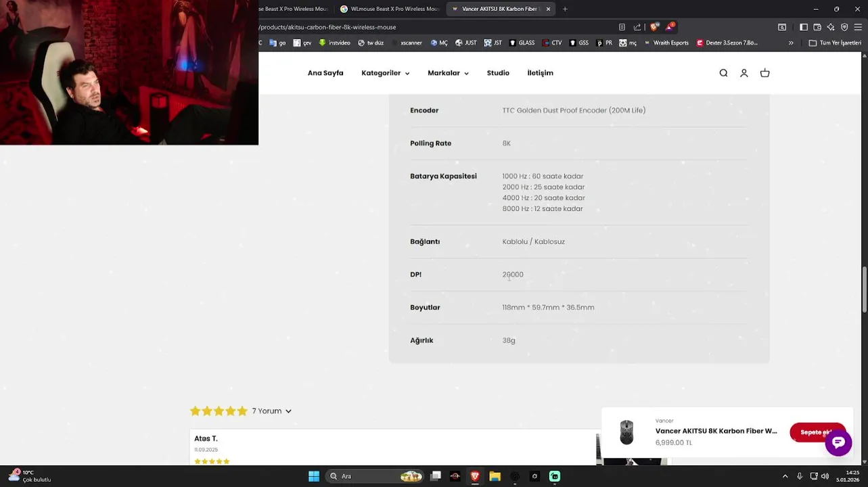This screenshot has width=868, height=487.
Task: Open the CTV bookmark
Action: point(552,43)
